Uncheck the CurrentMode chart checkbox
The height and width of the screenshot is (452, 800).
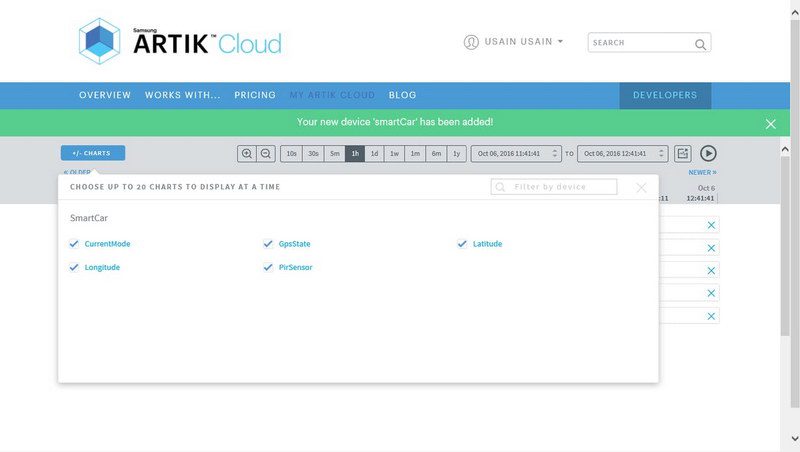coord(74,244)
